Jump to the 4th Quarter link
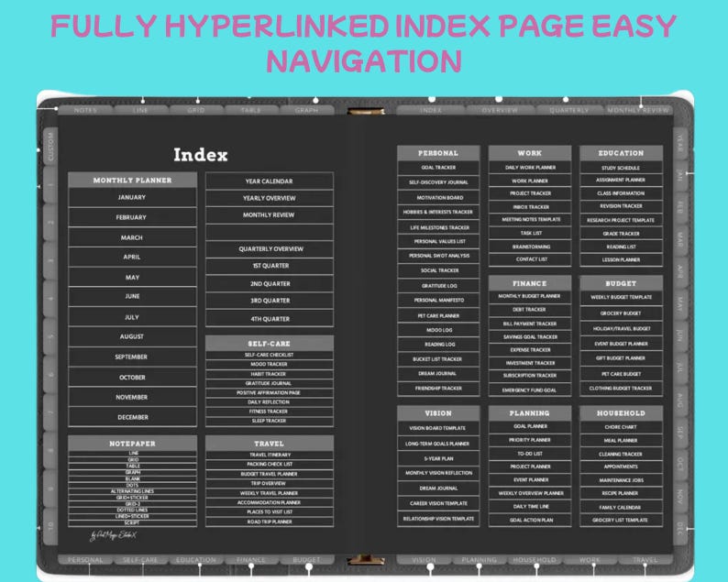The image size is (728, 582). tap(270, 319)
